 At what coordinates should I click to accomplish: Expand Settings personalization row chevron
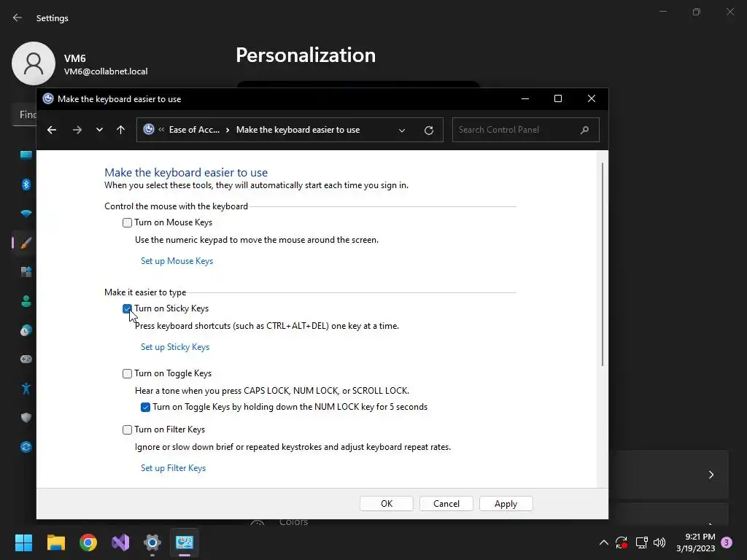click(711, 475)
